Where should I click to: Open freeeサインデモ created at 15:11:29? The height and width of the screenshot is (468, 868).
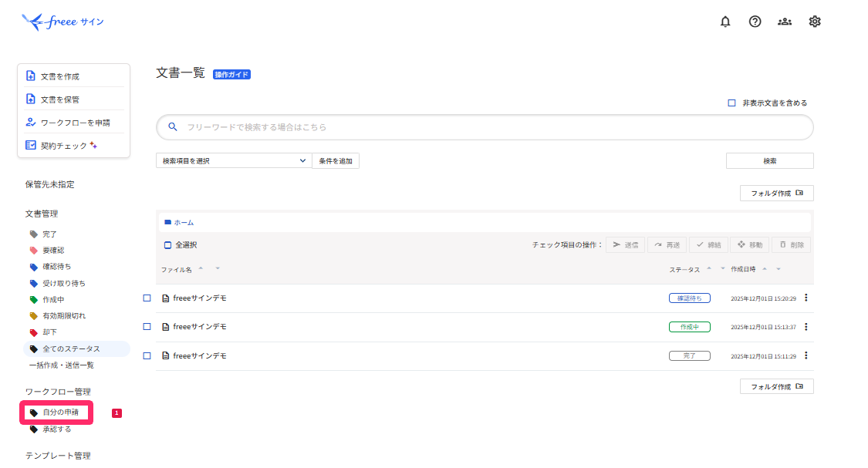[200, 355]
